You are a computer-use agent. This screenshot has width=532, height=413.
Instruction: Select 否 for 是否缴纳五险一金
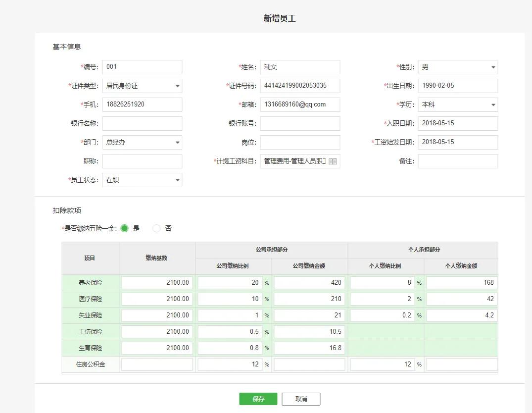click(x=156, y=228)
